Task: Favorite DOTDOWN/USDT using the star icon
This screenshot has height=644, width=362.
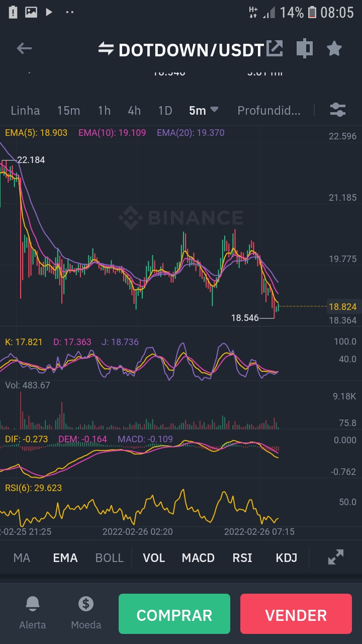Action: tap(333, 48)
